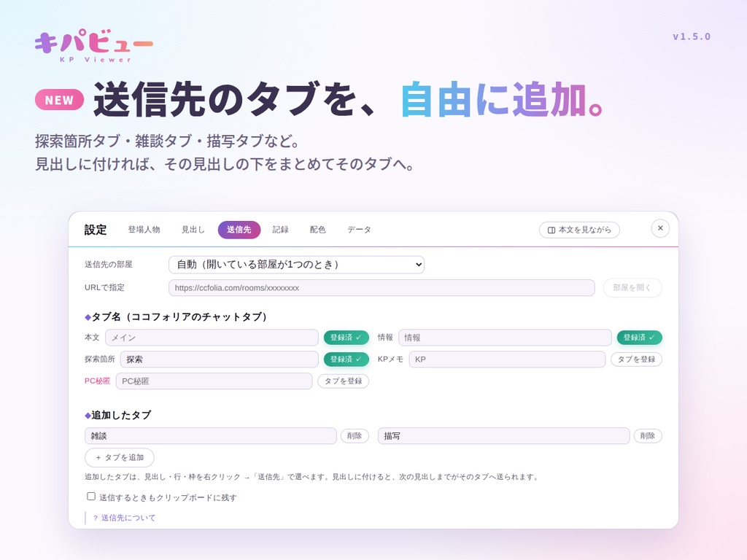The width and height of the screenshot is (747, 560).
Task: Delete the 描写 tab with 削除
Action: (x=648, y=436)
